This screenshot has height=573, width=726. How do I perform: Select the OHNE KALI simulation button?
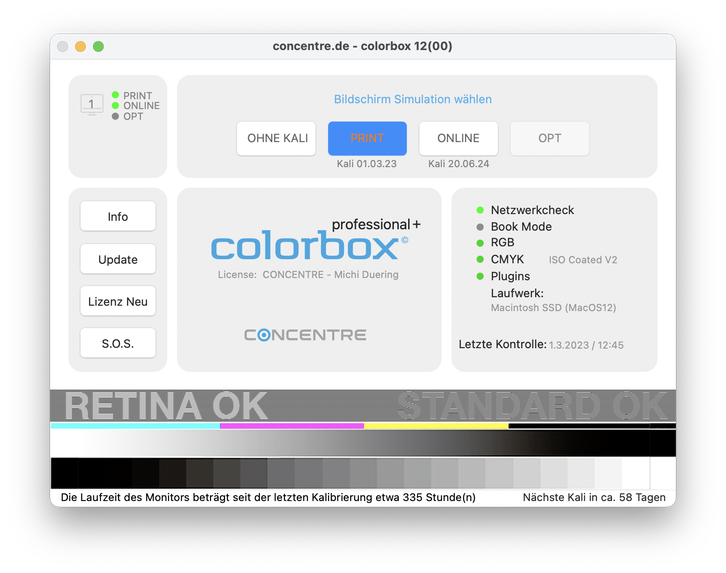point(276,138)
